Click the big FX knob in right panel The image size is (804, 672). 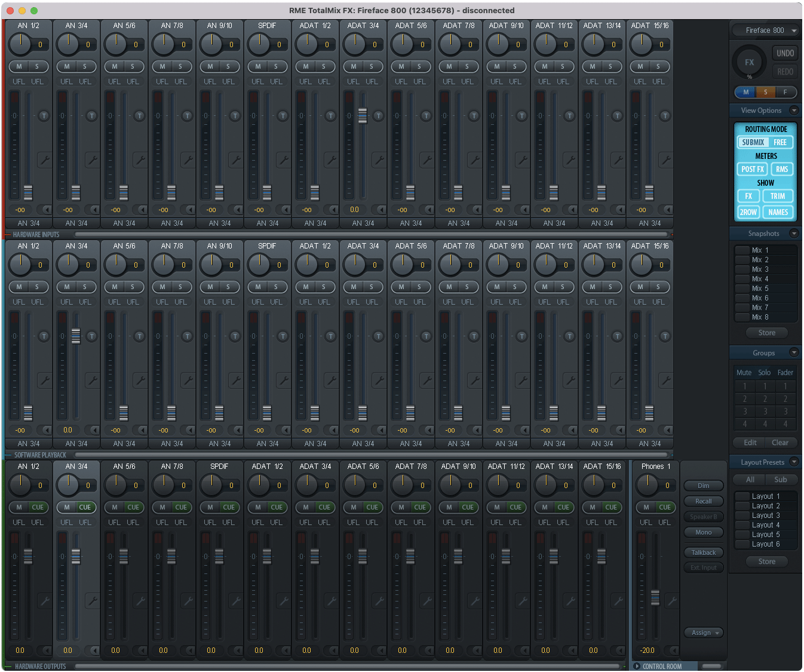(749, 62)
